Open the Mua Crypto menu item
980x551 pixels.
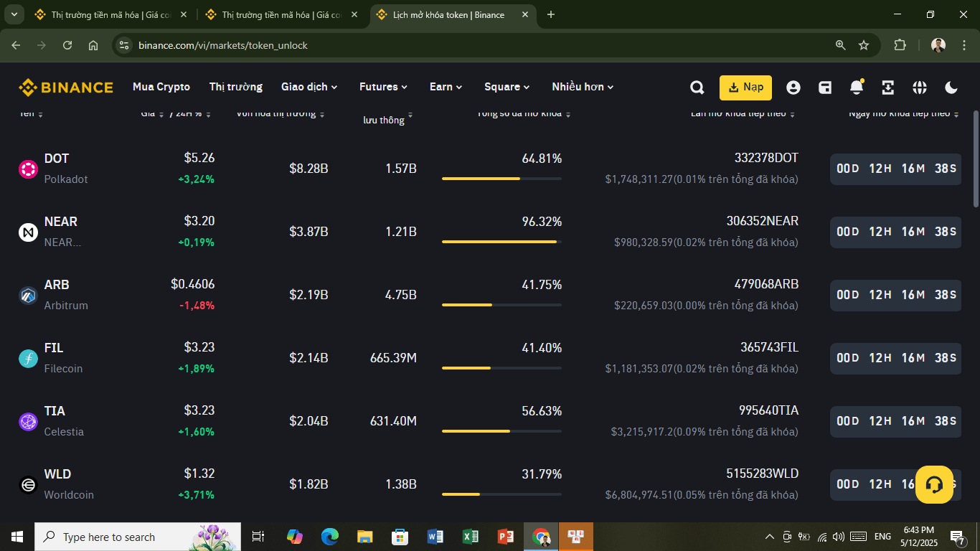point(161,87)
